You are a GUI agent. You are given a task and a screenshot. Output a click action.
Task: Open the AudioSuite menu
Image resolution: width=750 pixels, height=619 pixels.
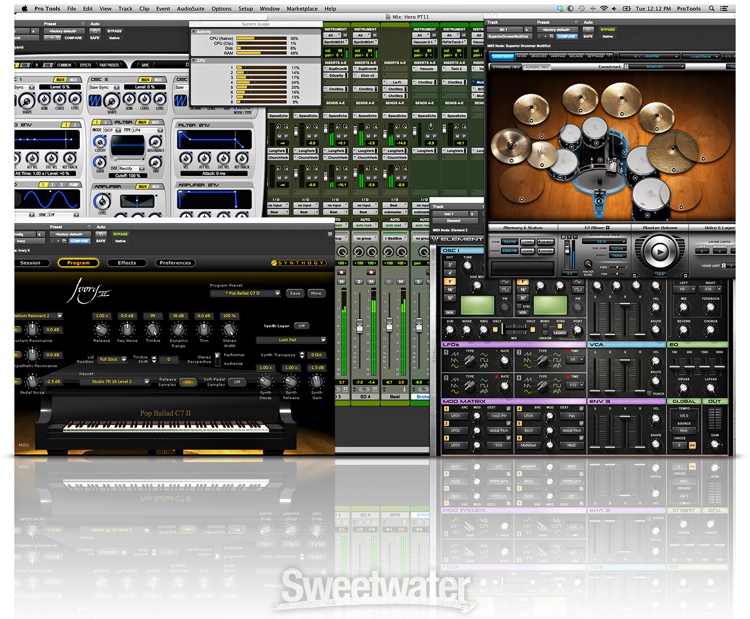(x=190, y=9)
